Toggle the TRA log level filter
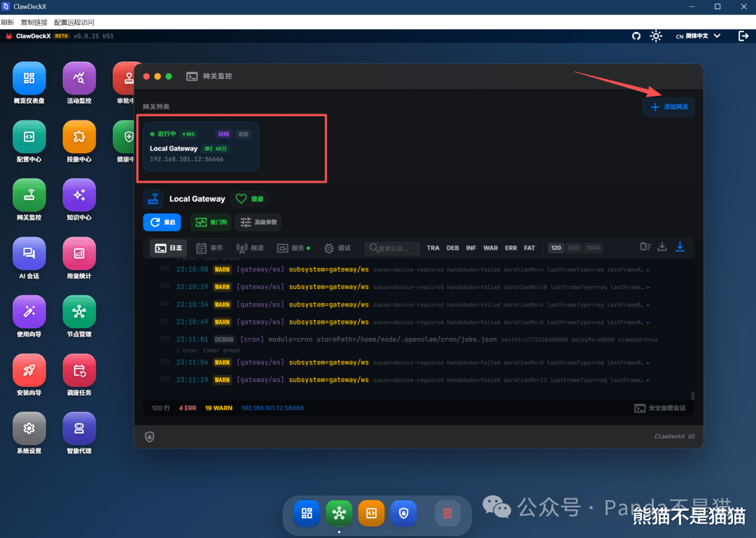 pos(433,248)
